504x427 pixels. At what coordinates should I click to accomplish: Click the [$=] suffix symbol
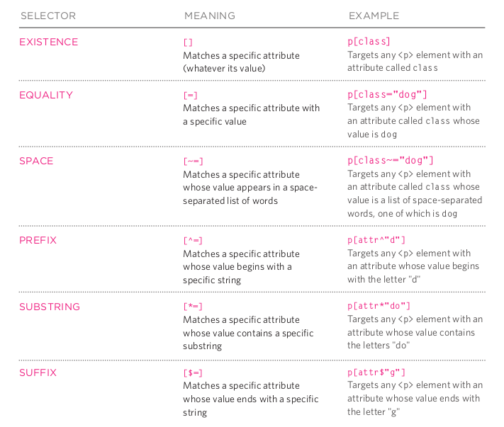point(193,372)
